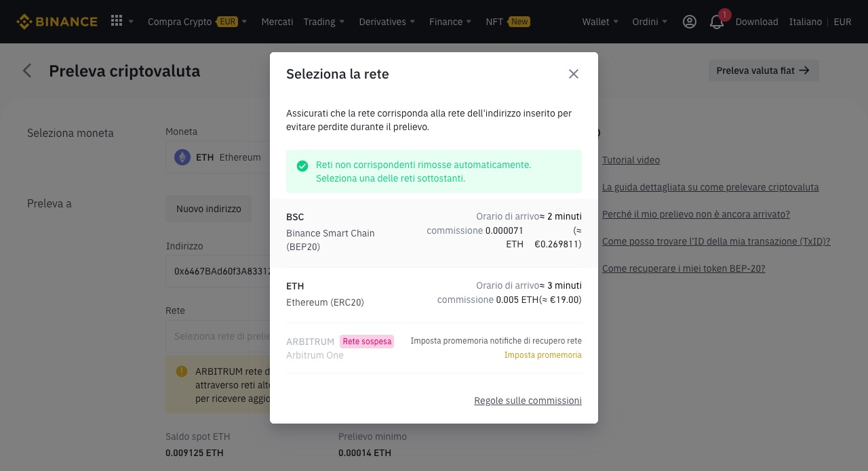Open La guida dettagliata su come prelevare
Screen dimensions: 868x471
[710, 187]
